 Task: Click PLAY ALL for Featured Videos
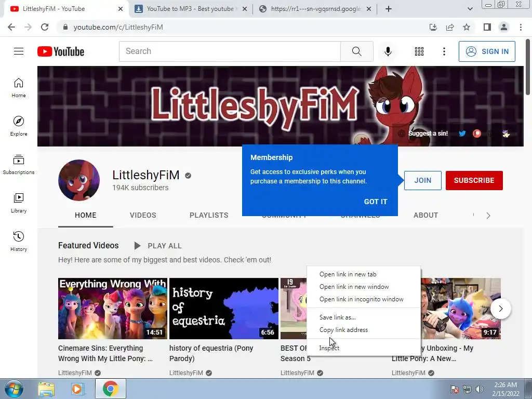coord(158,246)
